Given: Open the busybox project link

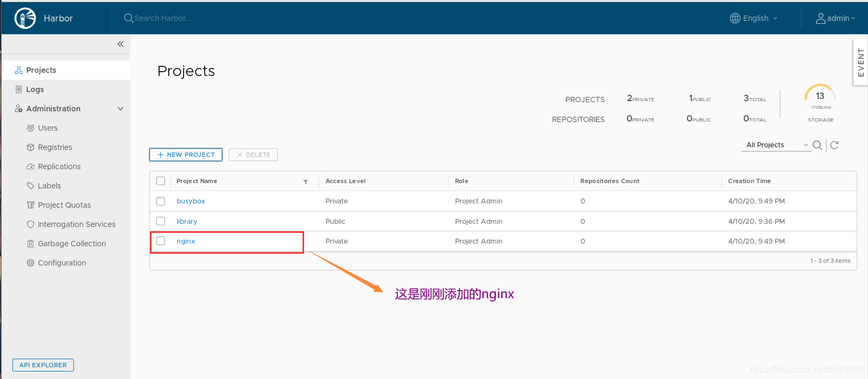Looking at the screenshot, I should [x=191, y=201].
